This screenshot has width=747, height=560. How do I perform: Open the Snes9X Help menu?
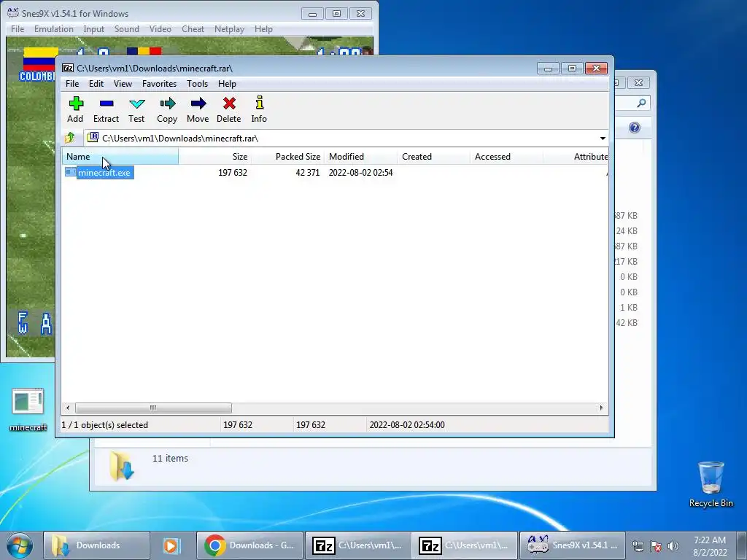pyautogui.click(x=263, y=29)
